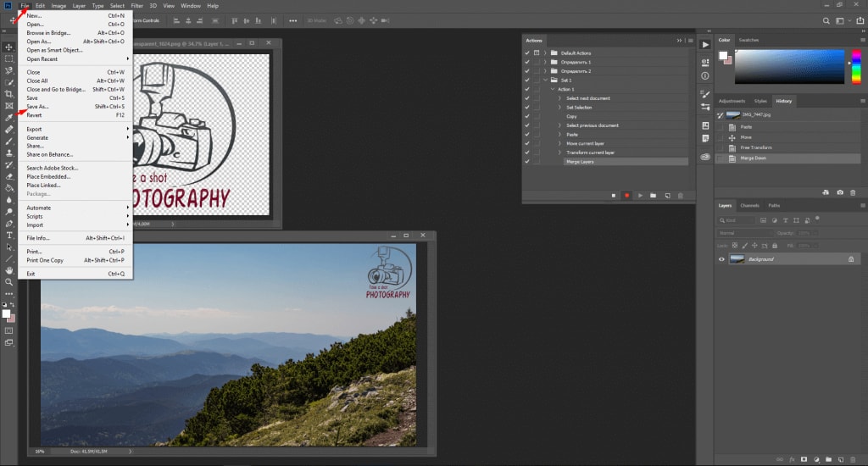Open the Edit menu
The height and width of the screenshot is (466, 868).
click(41, 6)
